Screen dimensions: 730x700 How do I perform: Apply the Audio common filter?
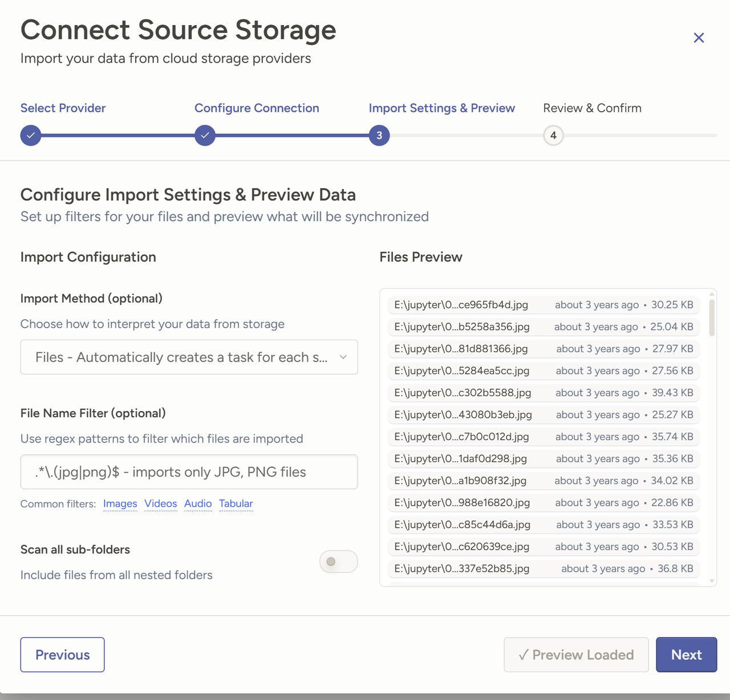click(198, 504)
